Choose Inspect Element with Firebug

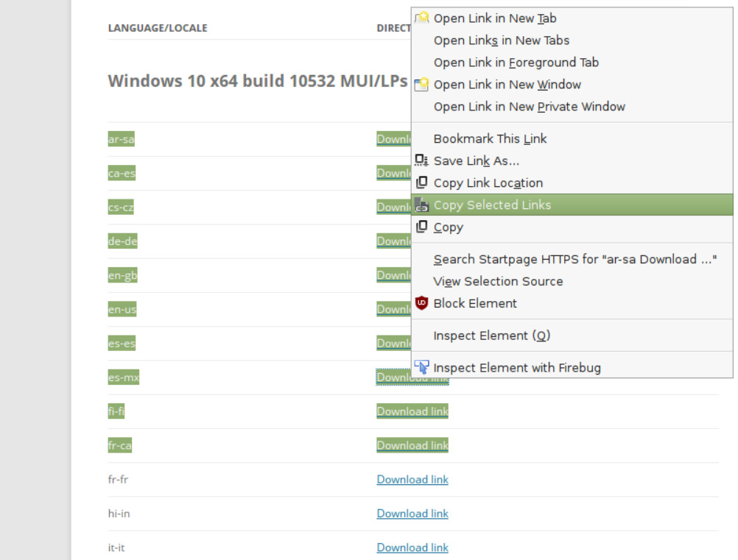[x=572, y=368]
